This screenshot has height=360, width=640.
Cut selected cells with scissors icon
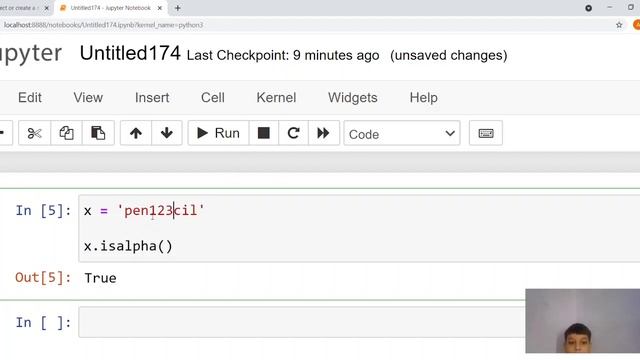[34, 133]
